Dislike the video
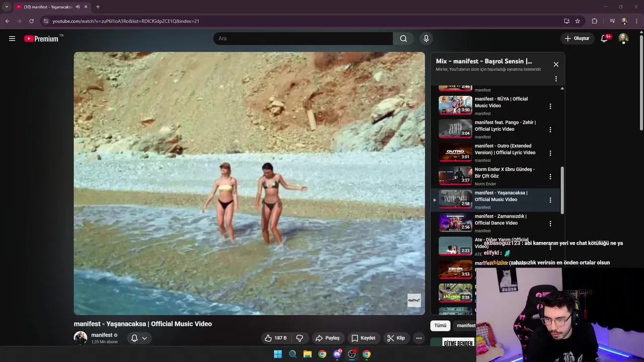This screenshot has width=644, height=362. [x=300, y=338]
